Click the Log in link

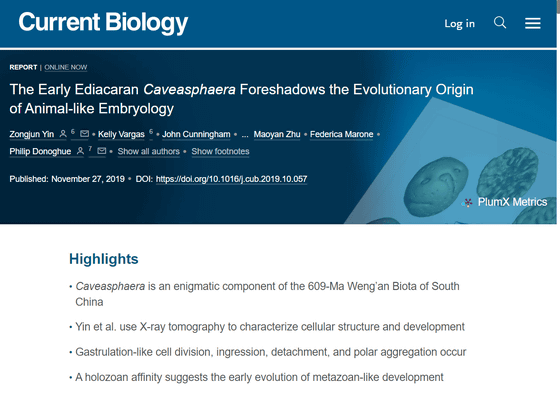pos(460,24)
